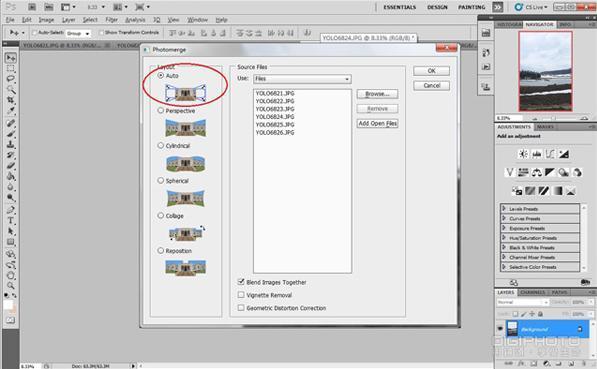Select the Move tool in the toolbox
Viewport: 597px width, 369px height.
point(10,58)
